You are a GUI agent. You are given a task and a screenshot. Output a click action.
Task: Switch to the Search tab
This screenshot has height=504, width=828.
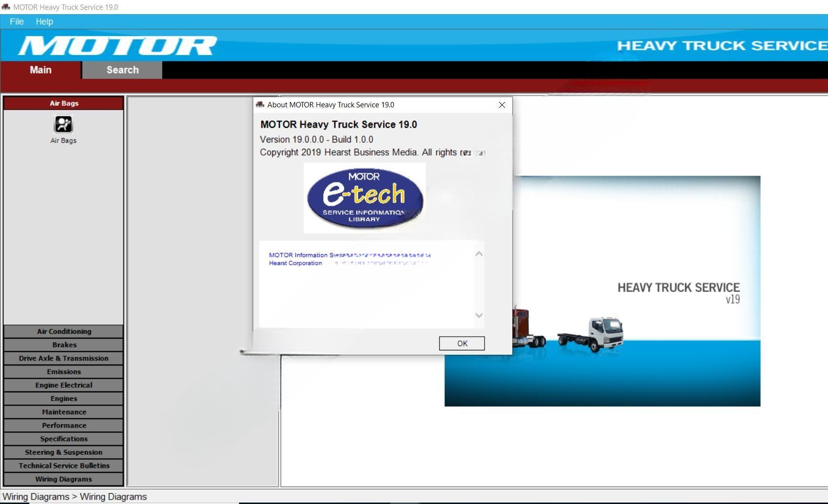(x=122, y=70)
